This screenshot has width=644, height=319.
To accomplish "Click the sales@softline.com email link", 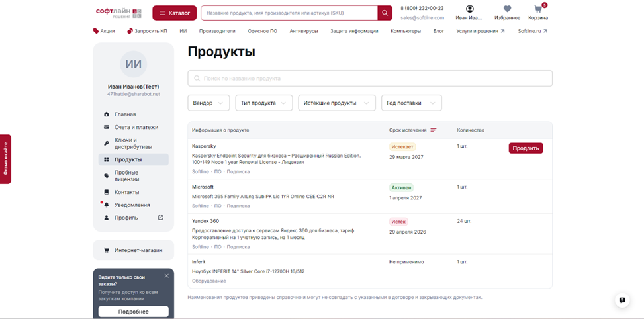I will pos(422,18).
